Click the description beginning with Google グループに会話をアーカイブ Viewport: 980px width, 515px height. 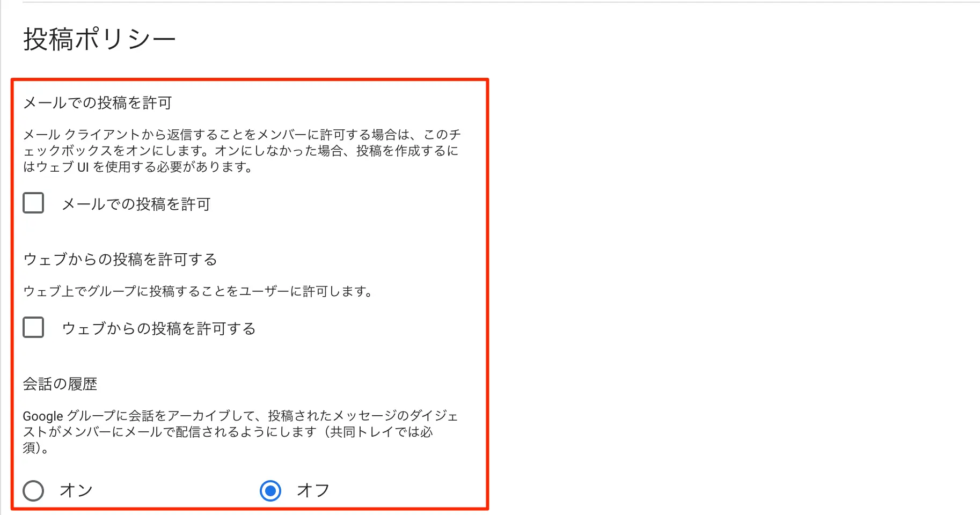(x=240, y=432)
